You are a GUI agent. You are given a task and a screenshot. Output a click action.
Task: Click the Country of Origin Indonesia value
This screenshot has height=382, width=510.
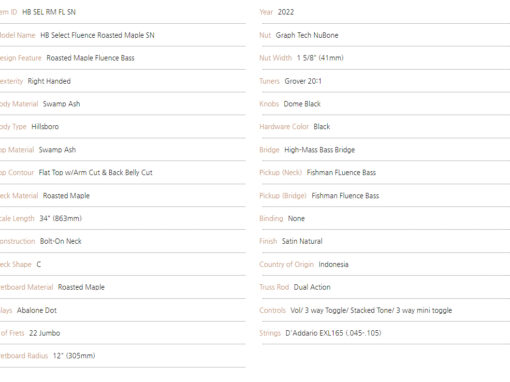334,264
